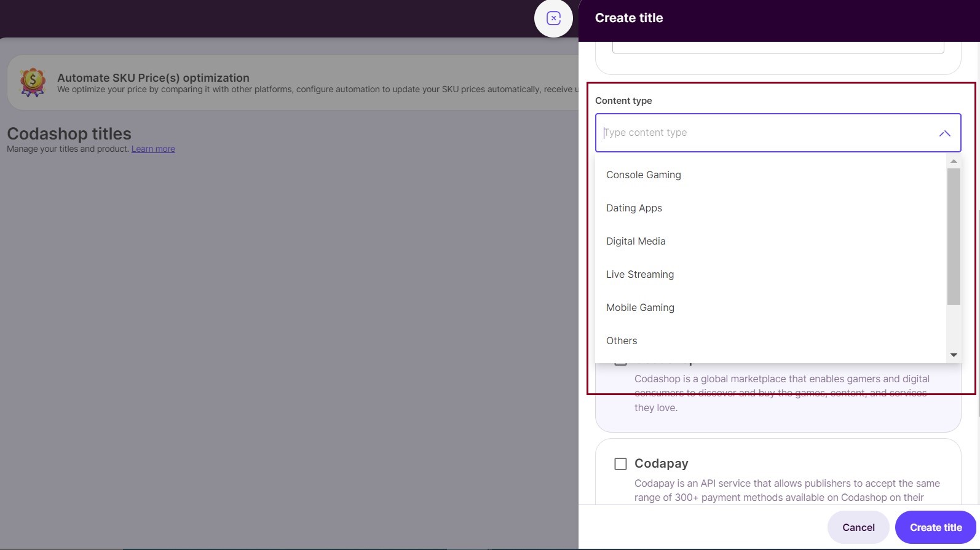Click the Codashop titles heading
The height and width of the screenshot is (550, 980).
click(x=69, y=134)
